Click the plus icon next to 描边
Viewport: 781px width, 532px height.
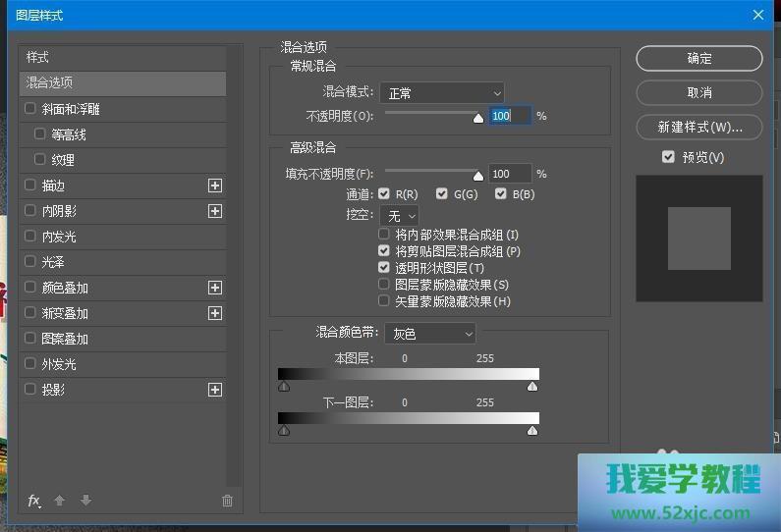tap(215, 186)
